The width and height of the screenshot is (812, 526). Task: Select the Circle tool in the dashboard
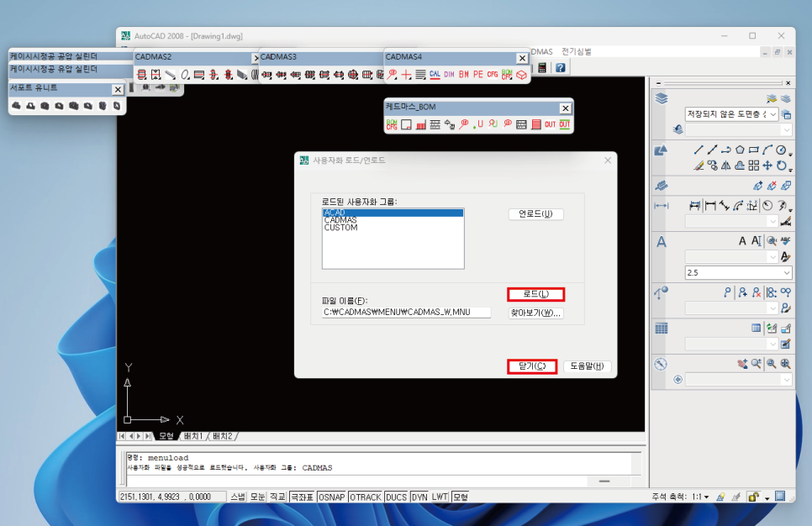pyautogui.click(x=781, y=150)
